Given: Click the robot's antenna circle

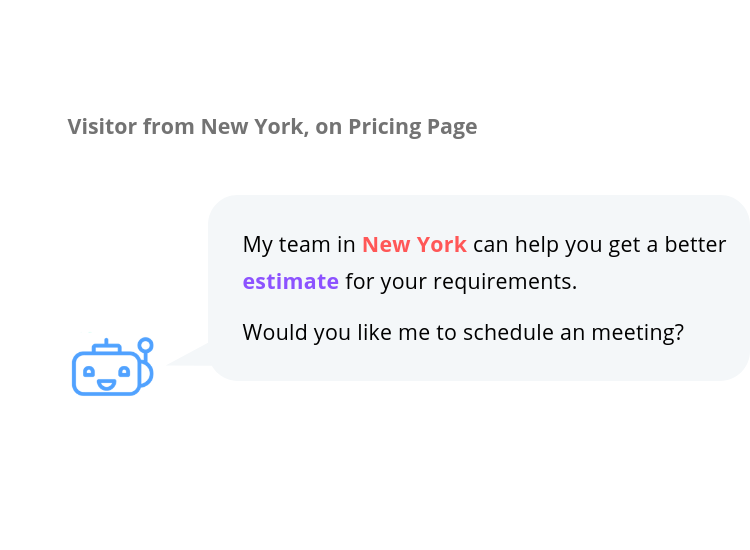Looking at the screenshot, I should click(145, 346).
